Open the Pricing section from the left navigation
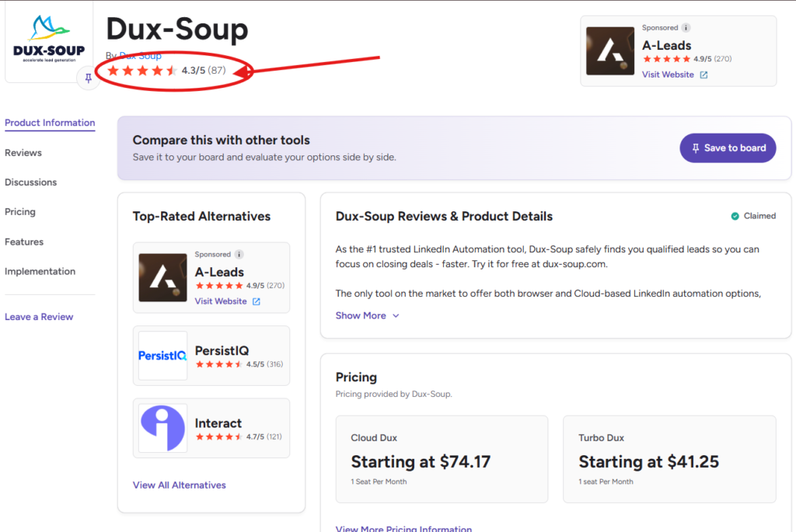796x532 pixels. (20, 211)
